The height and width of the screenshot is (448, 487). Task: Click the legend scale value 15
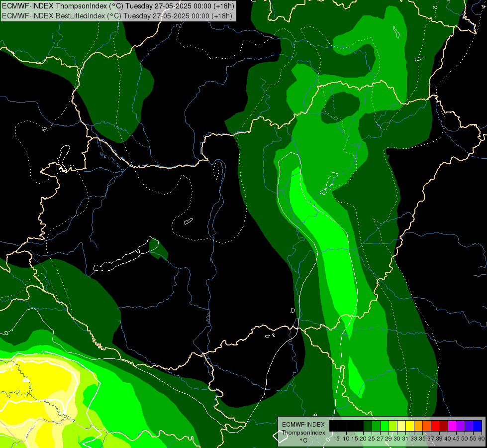355,439
